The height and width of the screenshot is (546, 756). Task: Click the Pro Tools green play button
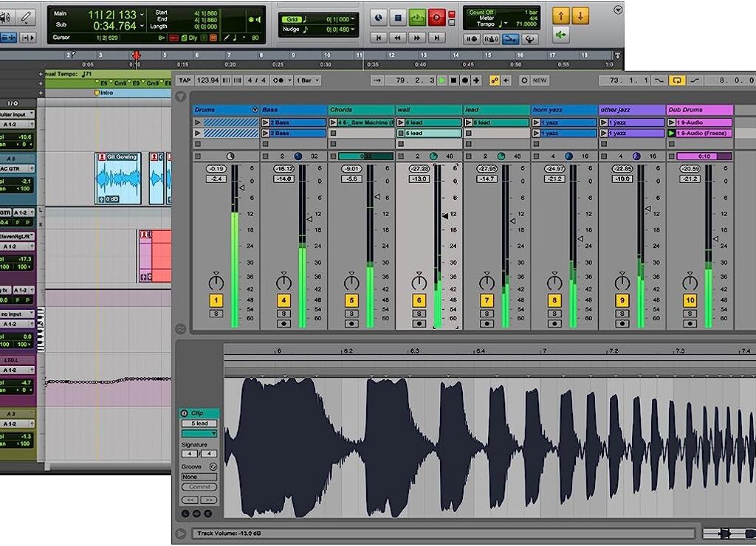tap(417, 18)
